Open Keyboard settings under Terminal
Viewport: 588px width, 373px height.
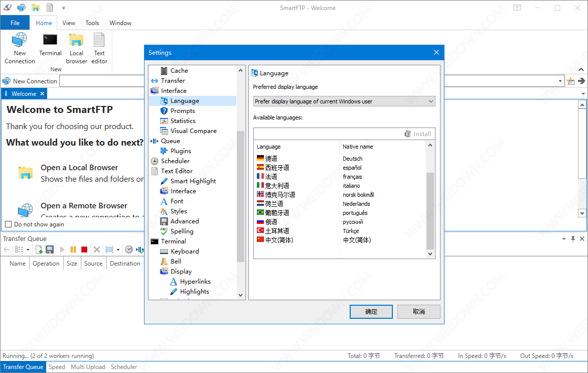(185, 252)
